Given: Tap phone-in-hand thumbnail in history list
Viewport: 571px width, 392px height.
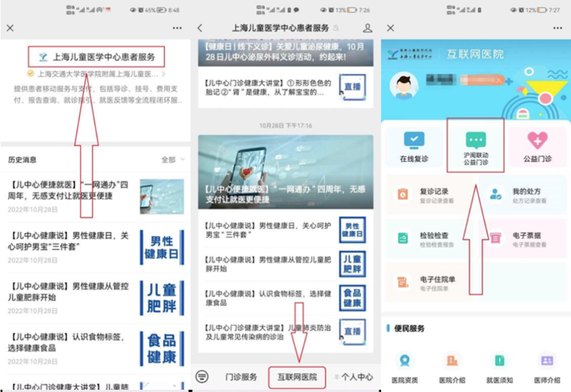Looking at the screenshot, I should click(x=162, y=196).
